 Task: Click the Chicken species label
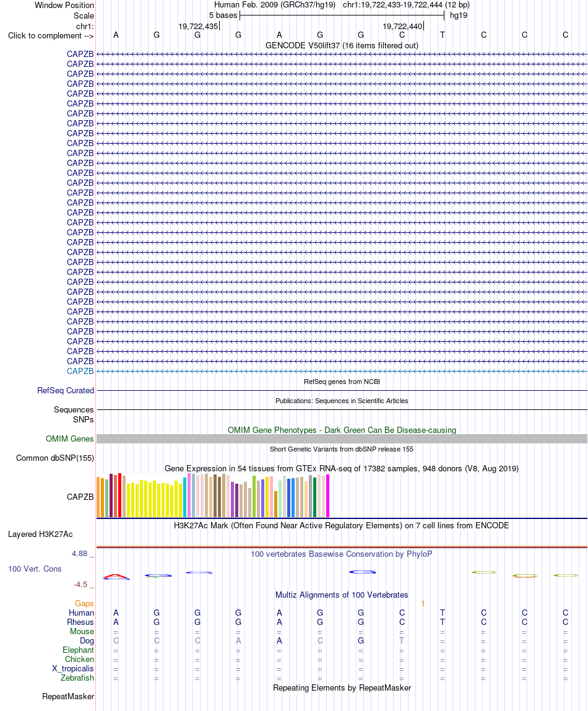pos(79,660)
